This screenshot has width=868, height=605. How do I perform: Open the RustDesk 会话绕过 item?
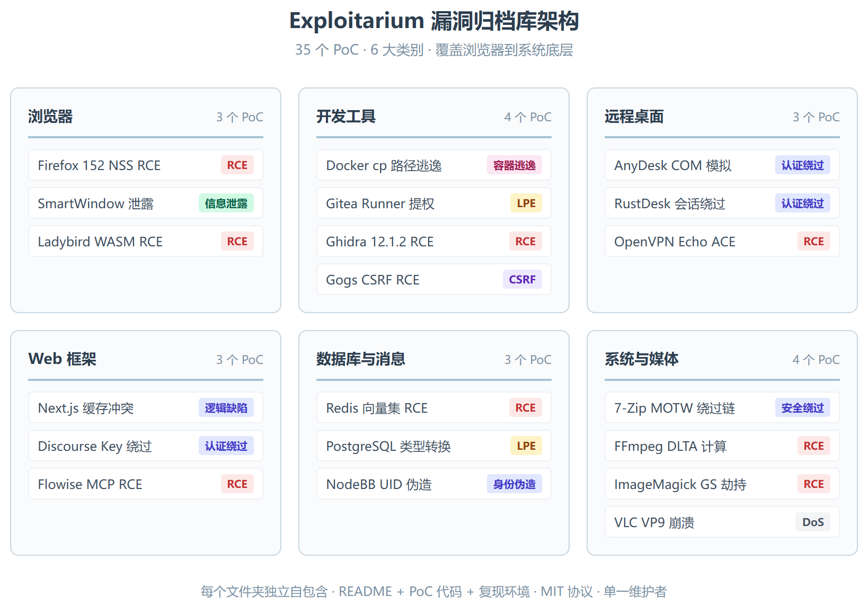(x=722, y=203)
